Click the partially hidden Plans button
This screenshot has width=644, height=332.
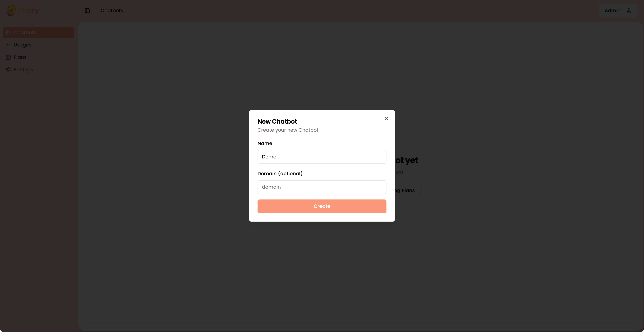tap(408, 191)
